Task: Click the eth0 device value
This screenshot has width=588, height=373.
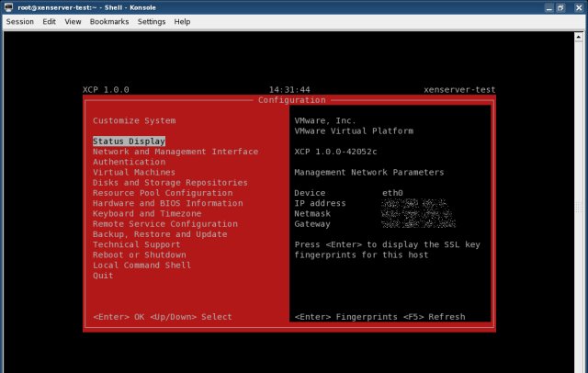Action: point(392,193)
